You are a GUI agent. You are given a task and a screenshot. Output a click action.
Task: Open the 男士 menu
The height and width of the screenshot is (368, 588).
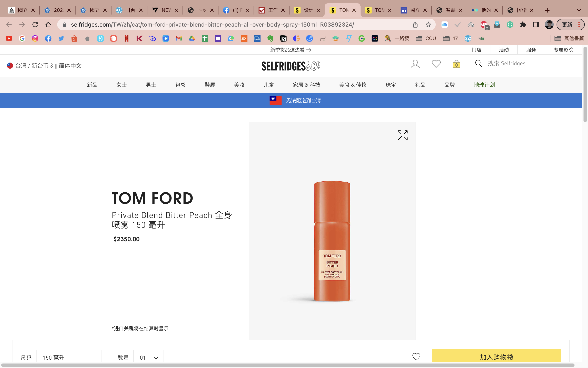coord(151,85)
